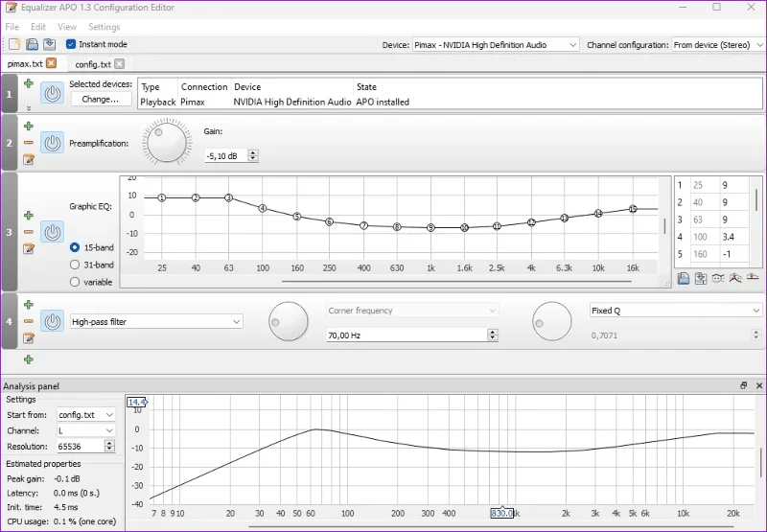The image size is (767, 532).
Task: Open Fixed Q dropdown
Action: point(676,311)
